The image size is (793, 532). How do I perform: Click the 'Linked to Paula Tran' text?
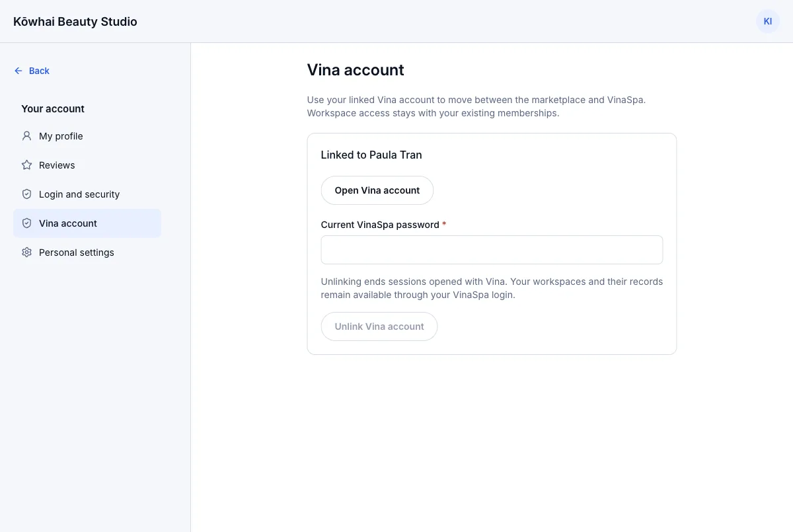click(371, 155)
